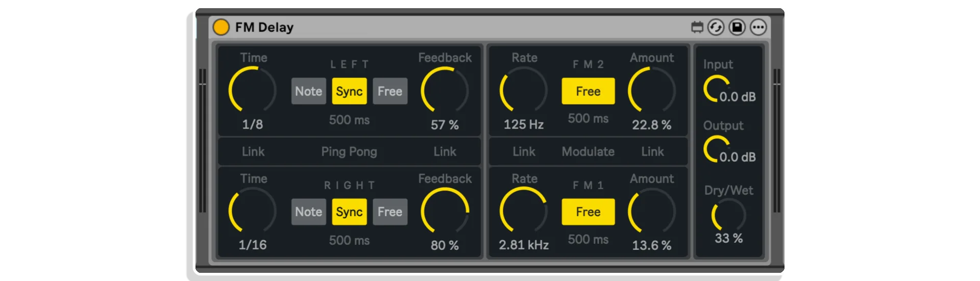Click the FM 1 amount value 13.6 %
This screenshot has height=281, width=980.
(x=652, y=245)
